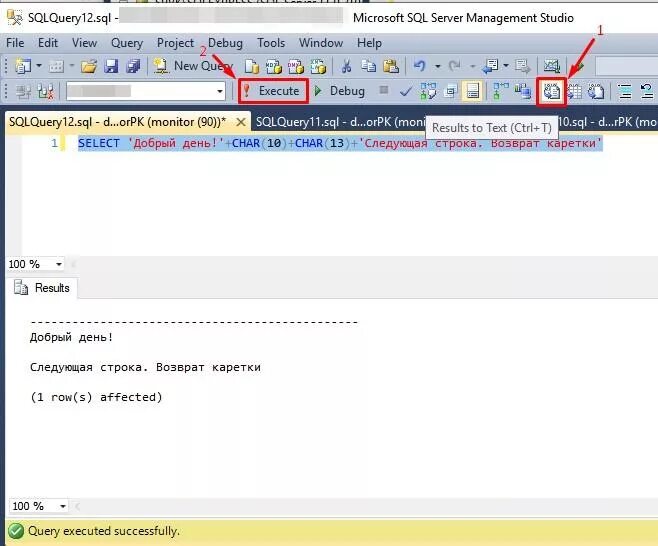The image size is (658, 546).
Task: Select Results to Text output mode
Action: tap(551, 91)
